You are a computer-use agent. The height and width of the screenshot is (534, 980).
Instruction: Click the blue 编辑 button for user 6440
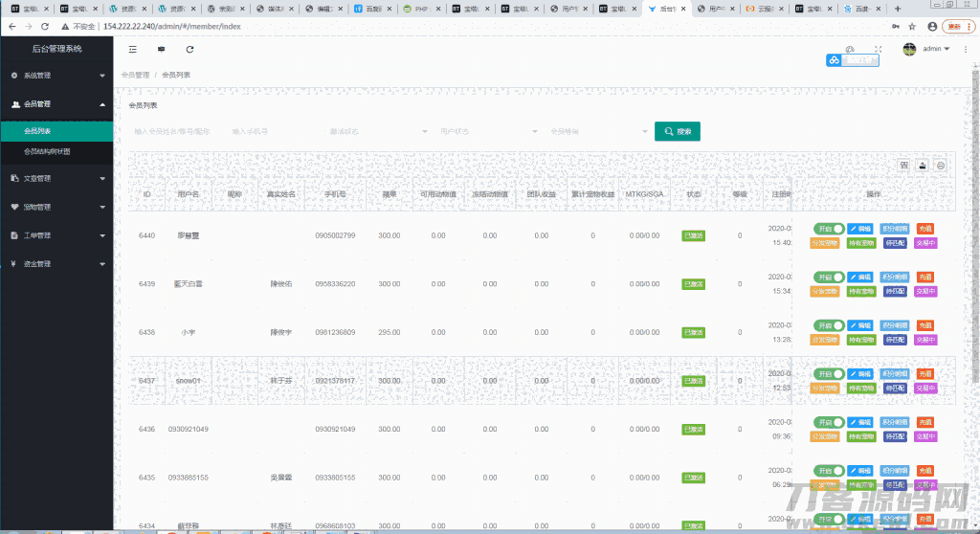(x=859, y=229)
